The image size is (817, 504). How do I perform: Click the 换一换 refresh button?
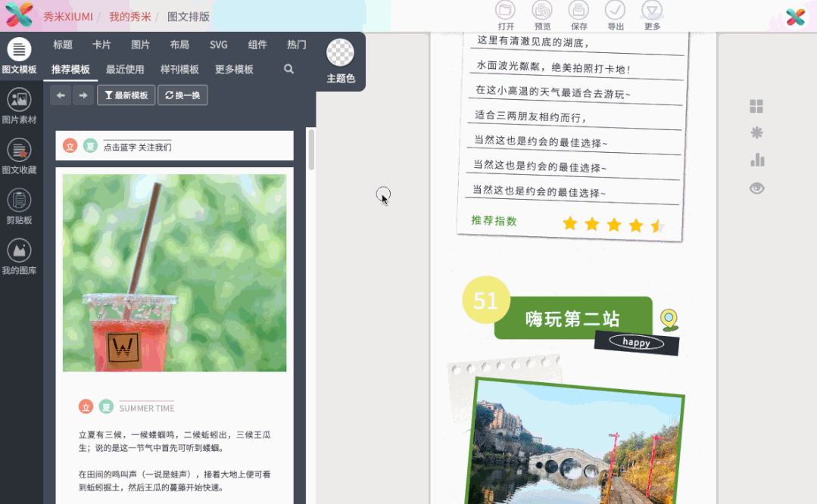182,95
